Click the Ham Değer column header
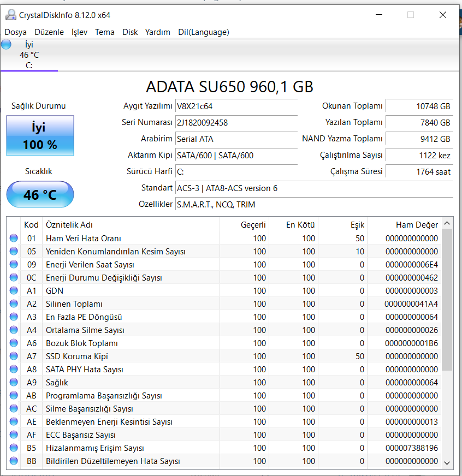The image size is (462, 476). tap(417, 225)
